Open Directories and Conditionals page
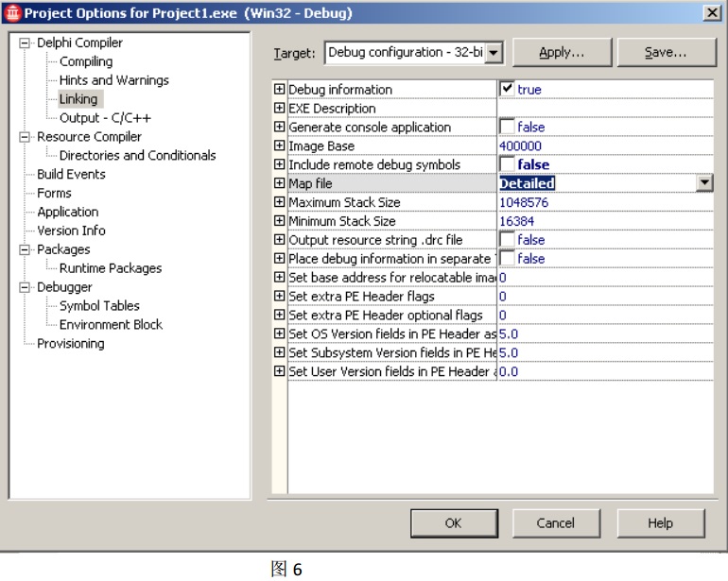The image size is (728, 581). [137, 155]
